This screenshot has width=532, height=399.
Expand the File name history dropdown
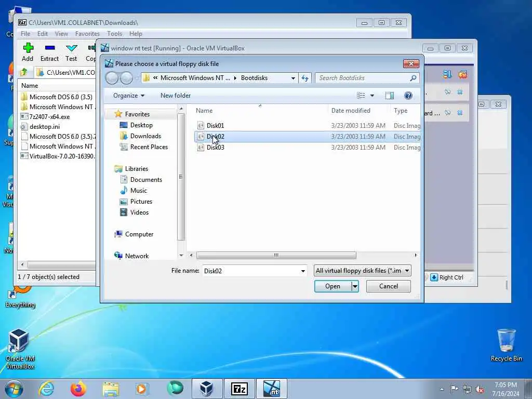pyautogui.click(x=303, y=271)
